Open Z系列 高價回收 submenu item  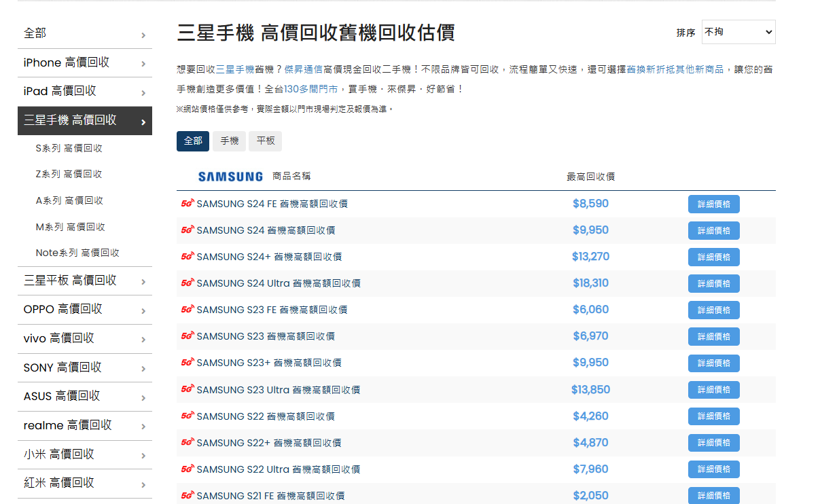point(69,174)
